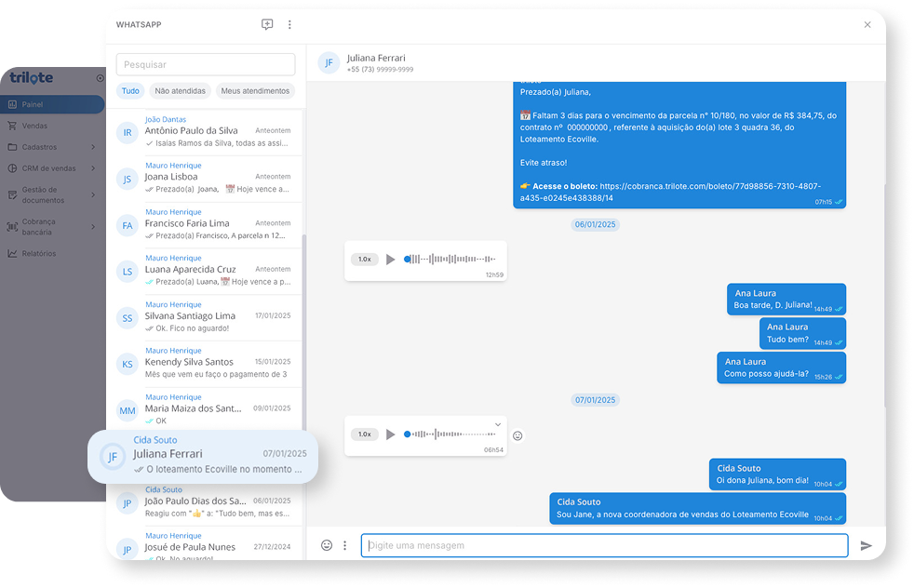Start a new chat with the plus-message icon

pyautogui.click(x=267, y=24)
